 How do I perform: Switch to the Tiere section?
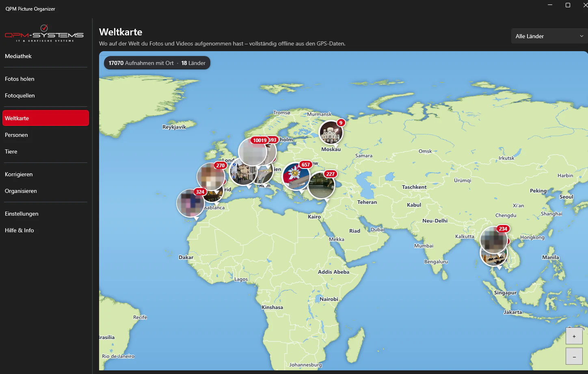[x=45, y=151]
